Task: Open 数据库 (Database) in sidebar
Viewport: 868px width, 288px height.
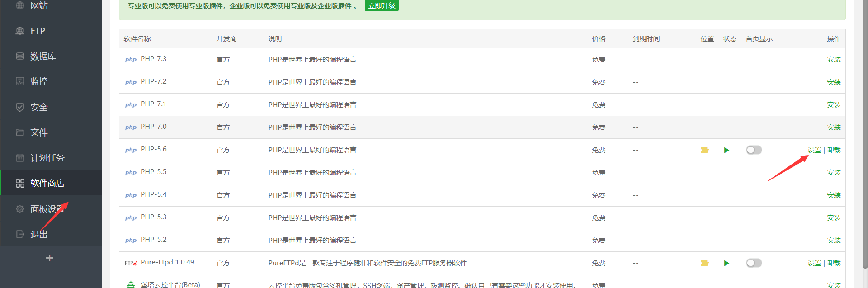Action: click(43, 56)
